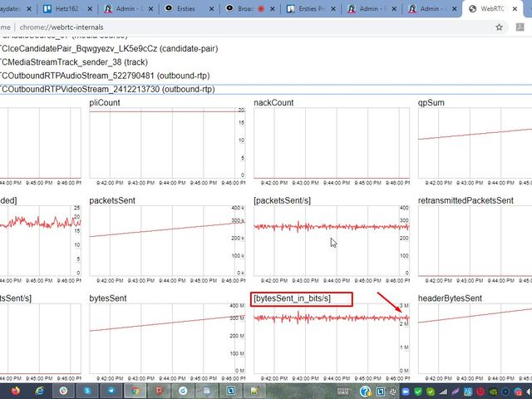532x399 pixels.
Task: Click inside the pliCount graph
Action: coord(167,143)
